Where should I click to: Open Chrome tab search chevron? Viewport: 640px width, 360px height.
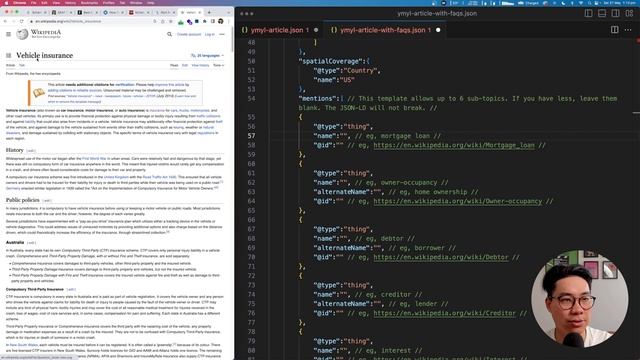pos(229,13)
